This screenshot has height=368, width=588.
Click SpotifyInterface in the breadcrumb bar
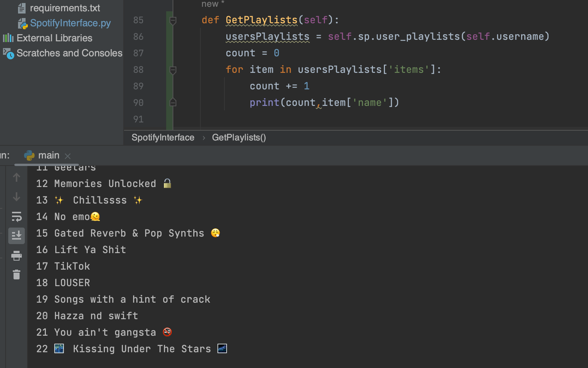(162, 137)
